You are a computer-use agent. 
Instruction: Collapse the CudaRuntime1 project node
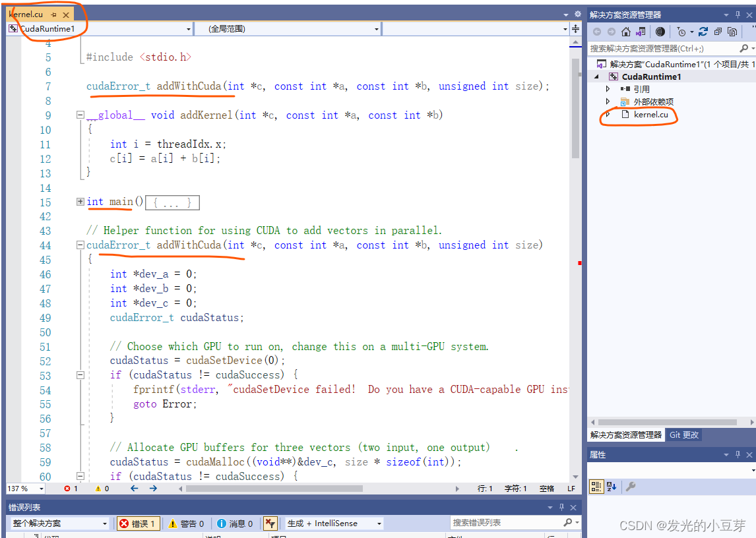pos(597,76)
